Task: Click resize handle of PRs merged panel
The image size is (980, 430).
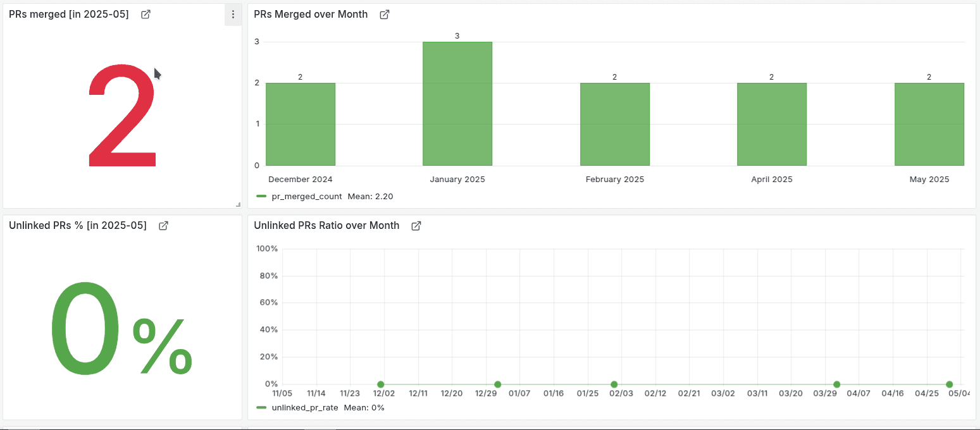Action: [238, 204]
